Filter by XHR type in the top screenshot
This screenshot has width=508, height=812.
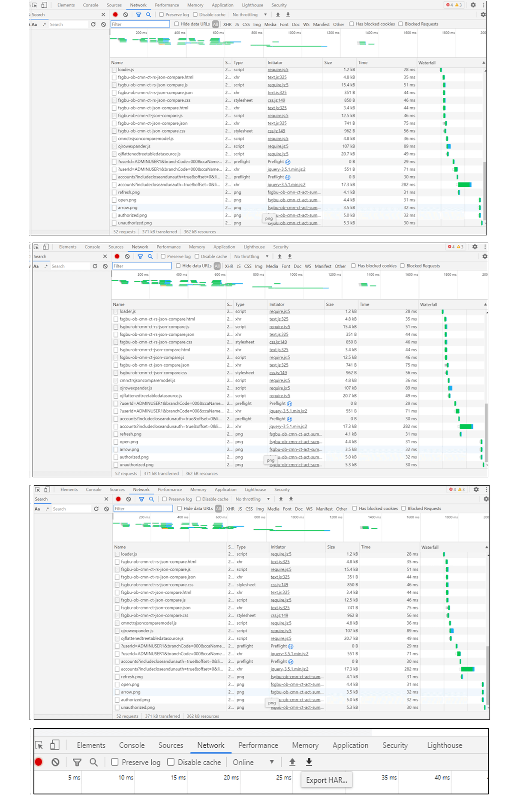click(x=227, y=24)
